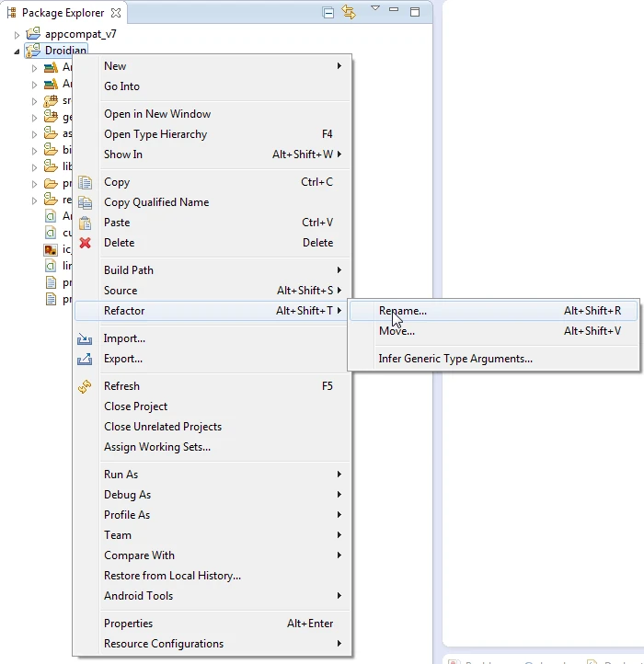Open the Profile As submenu

point(213,515)
